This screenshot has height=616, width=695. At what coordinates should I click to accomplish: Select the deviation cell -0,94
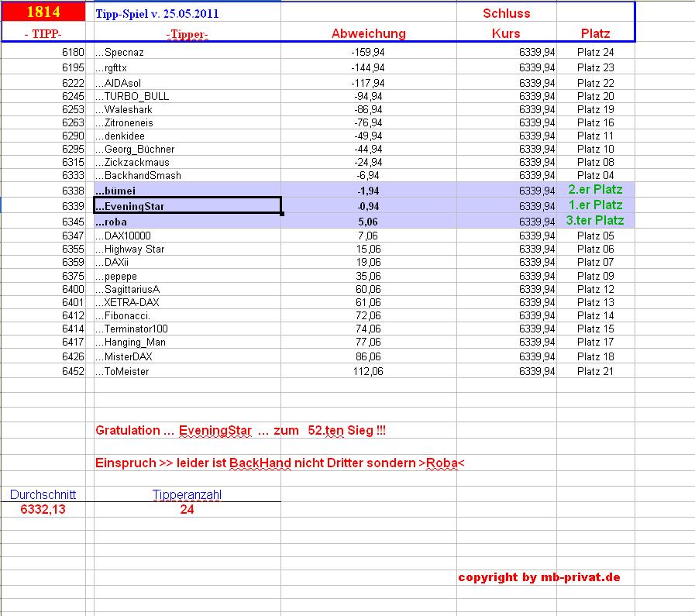click(368, 206)
